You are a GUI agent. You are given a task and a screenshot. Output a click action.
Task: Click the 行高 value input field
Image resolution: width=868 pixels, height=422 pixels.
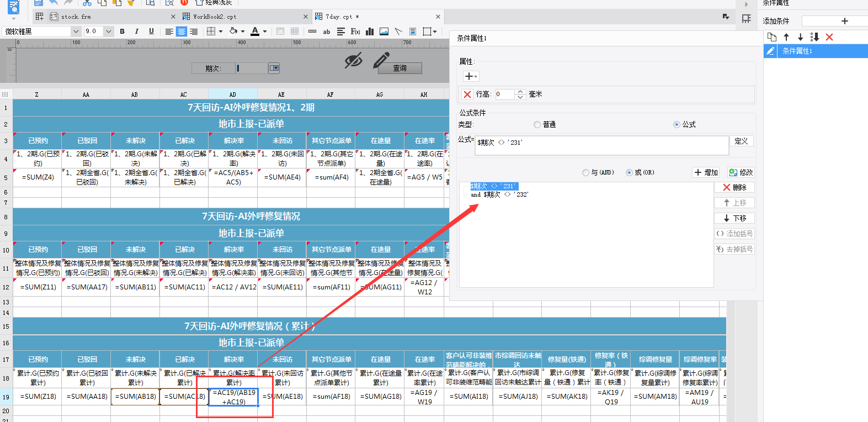pyautogui.click(x=504, y=94)
